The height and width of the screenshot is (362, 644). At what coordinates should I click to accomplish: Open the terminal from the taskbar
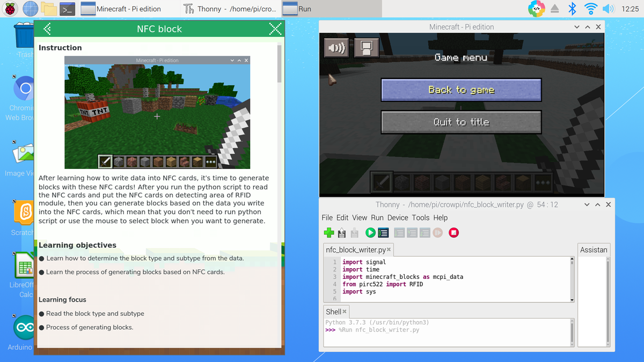67,9
